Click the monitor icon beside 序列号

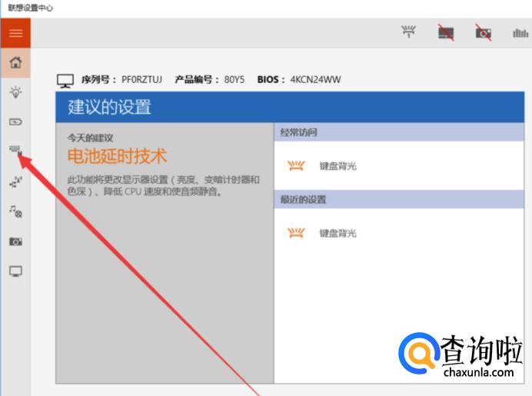pos(65,81)
